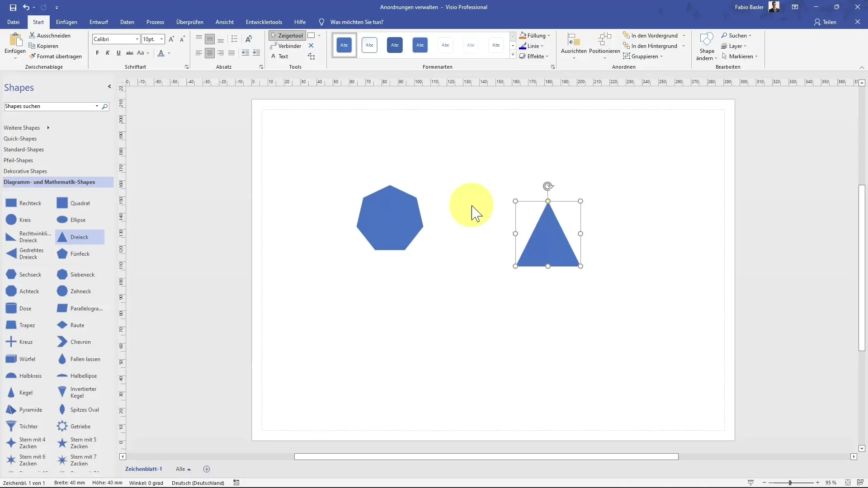This screenshot has height=488, width=868.
Task: Click decrease indent icon
Action: 245,53
